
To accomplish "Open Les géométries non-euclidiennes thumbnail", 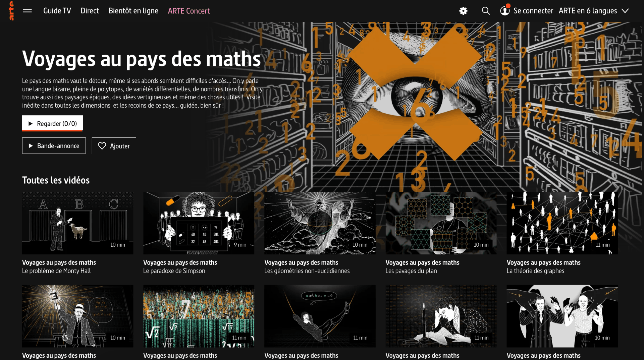I will pyautogui.click(x=320, y=223).
